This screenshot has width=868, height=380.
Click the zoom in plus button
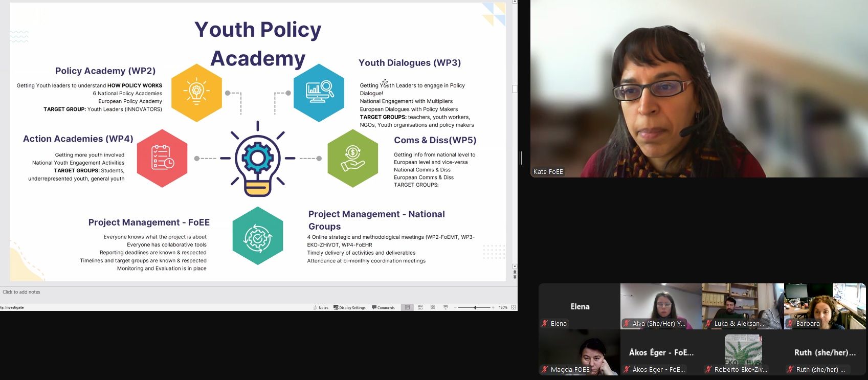(493, 307)
